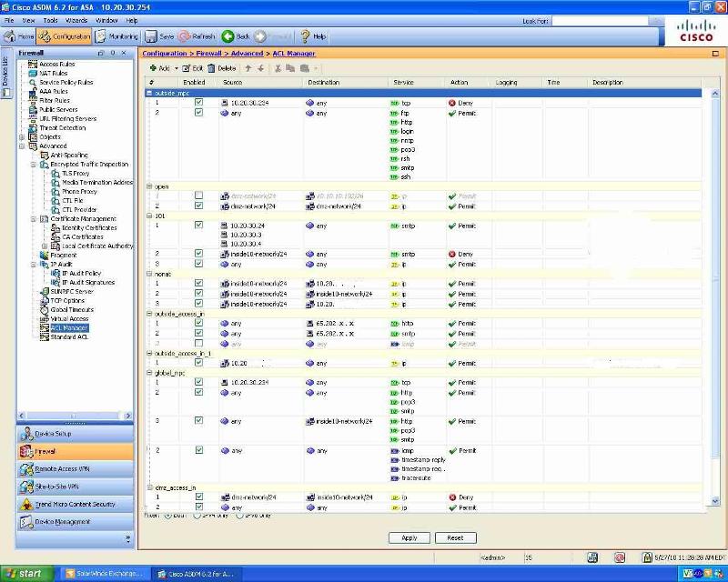Click the green Back arrow icon

[227, 36]
